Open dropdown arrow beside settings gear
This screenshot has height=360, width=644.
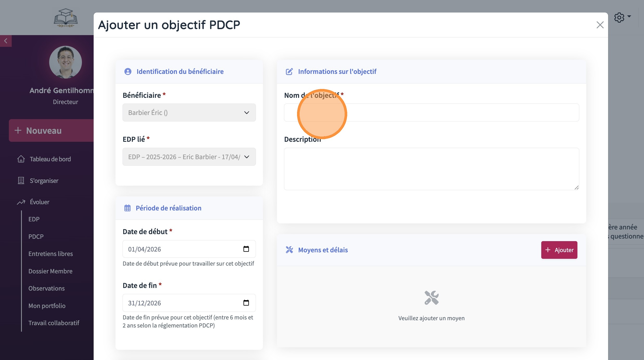coord(629,16)
